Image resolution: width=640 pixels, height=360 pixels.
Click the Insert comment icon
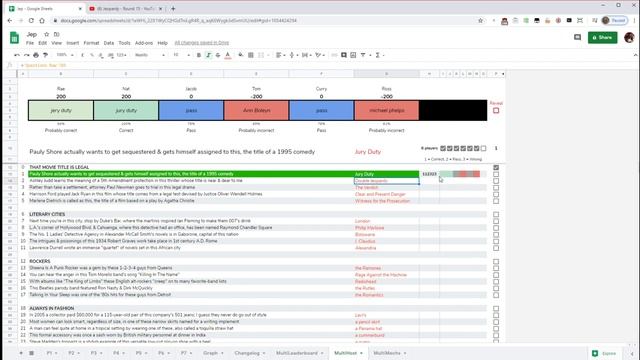(x=344, y=55)
